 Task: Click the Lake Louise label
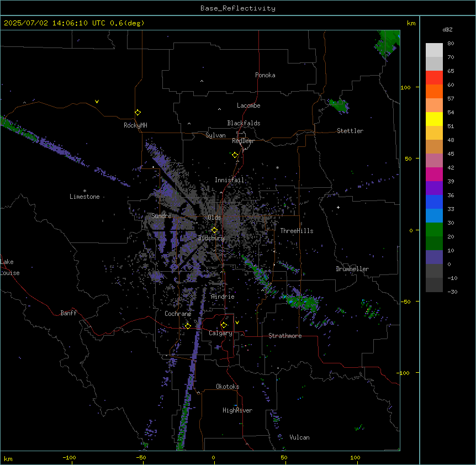coord(10,267)
